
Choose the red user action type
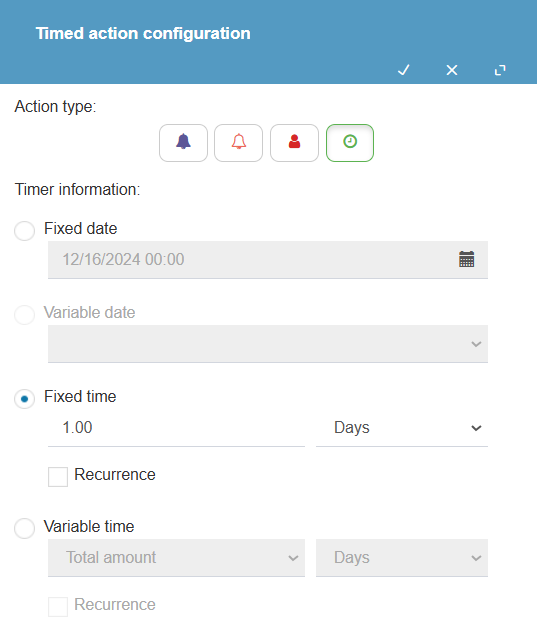(x=294, y=143)
